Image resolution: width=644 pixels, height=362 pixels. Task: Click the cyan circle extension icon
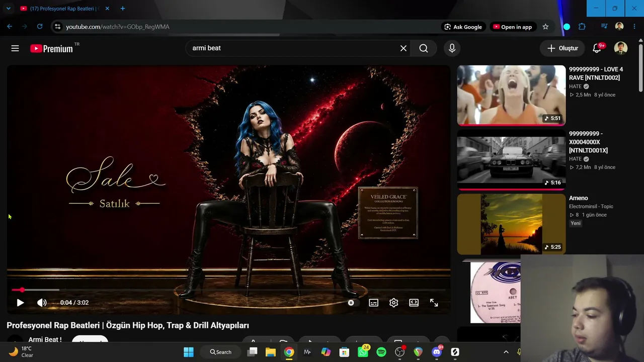567,27
